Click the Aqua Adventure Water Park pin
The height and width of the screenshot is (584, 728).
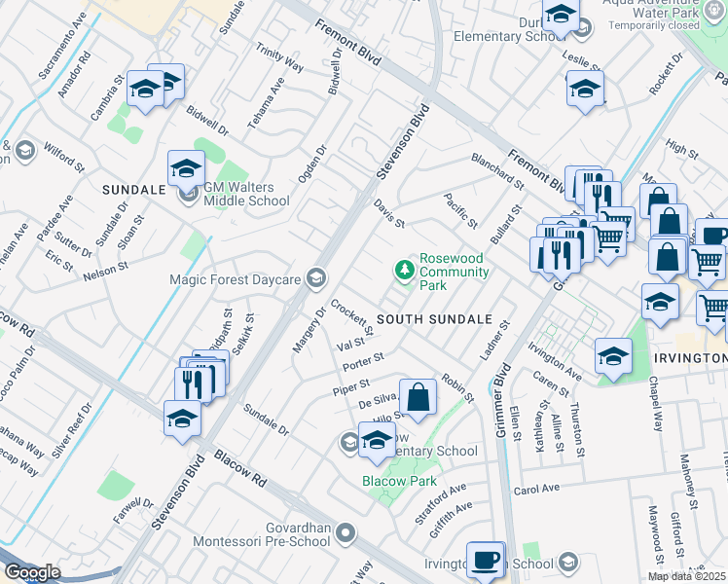point(714,11)
